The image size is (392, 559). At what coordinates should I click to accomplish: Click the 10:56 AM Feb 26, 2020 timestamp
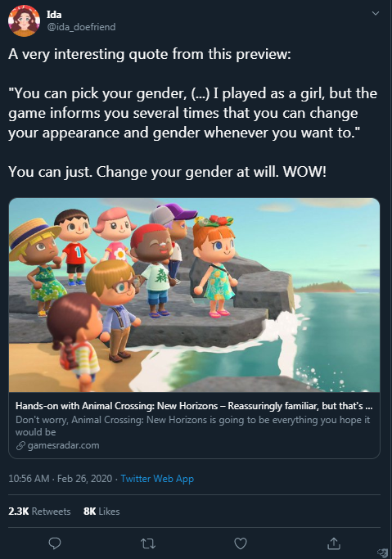pyautogui.click(x=61, y=479)
